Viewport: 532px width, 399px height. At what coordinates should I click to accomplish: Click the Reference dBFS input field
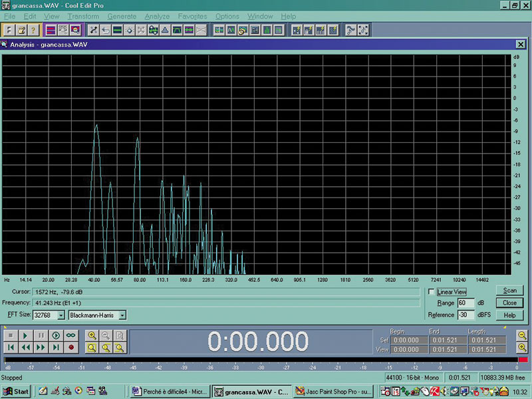point(466,315)
